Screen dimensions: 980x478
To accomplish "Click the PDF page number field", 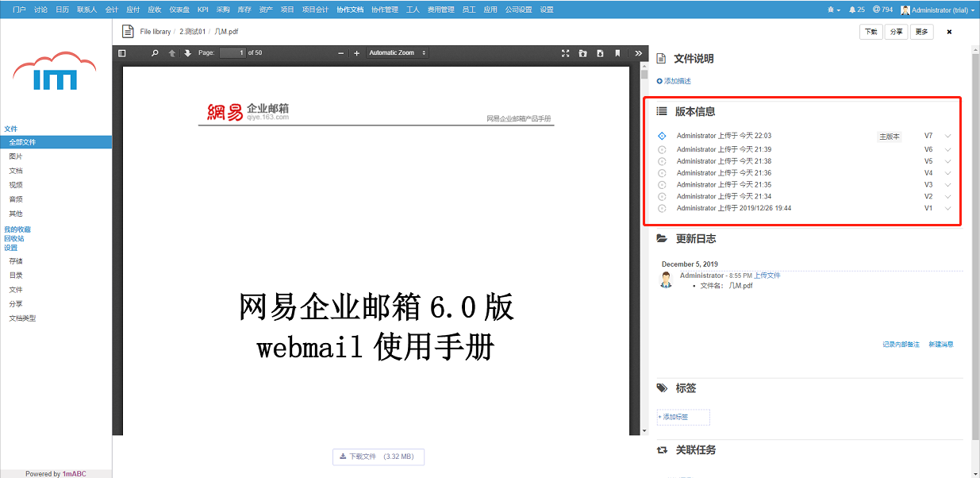I will click(x=233, y=53).
